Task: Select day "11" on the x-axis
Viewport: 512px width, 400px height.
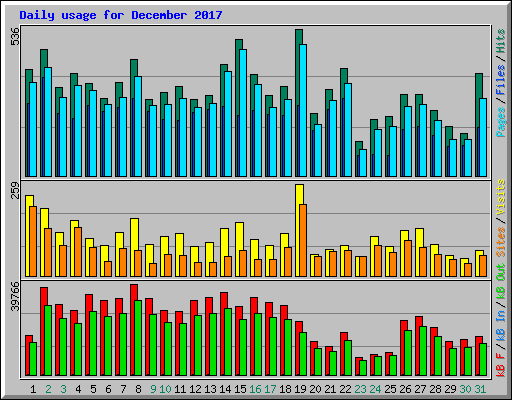Action: pyautogui.click(x=180, y=389)
